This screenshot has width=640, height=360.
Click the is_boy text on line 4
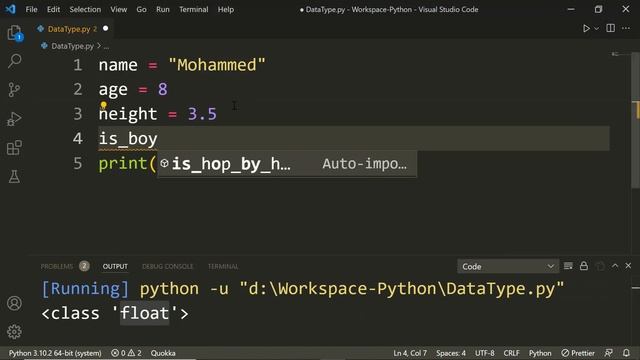(128, 139)
